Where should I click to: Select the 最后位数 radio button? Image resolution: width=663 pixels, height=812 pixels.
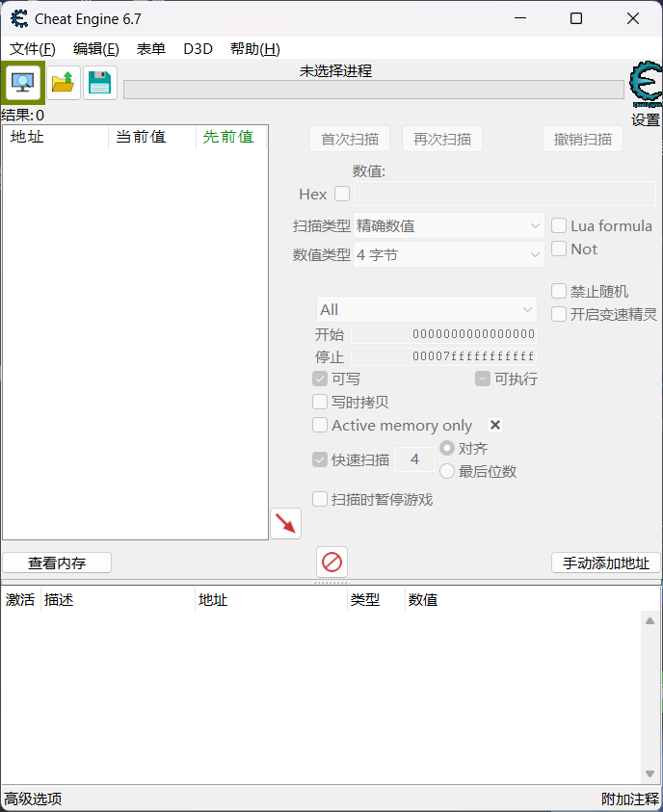pyautogui.click(x=447, y=471)
